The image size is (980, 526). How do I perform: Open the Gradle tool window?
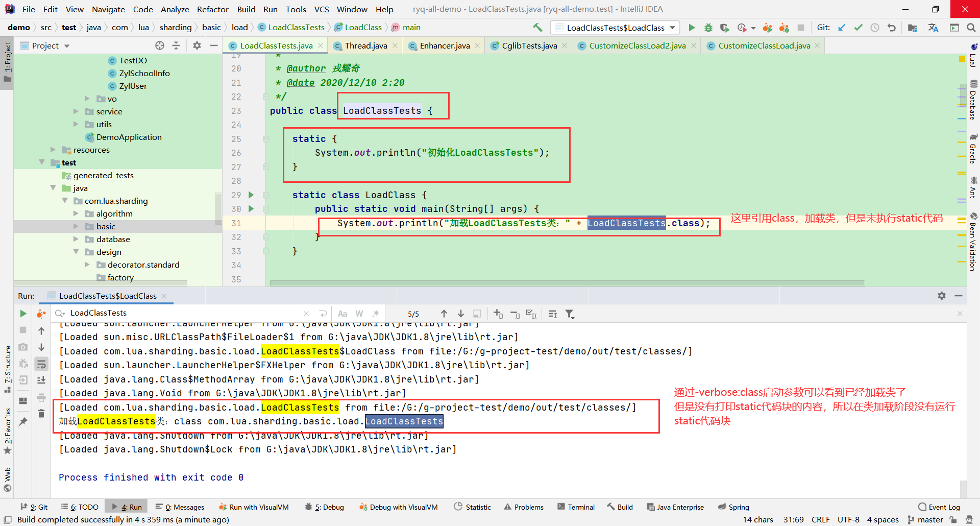point(973,151)
